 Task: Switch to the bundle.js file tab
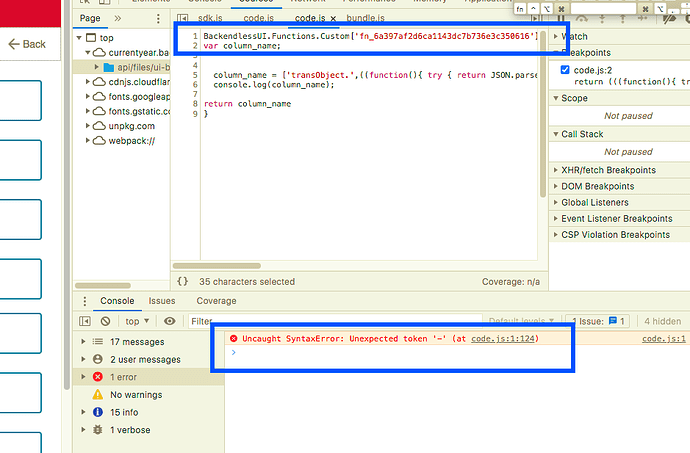[365, 18]
